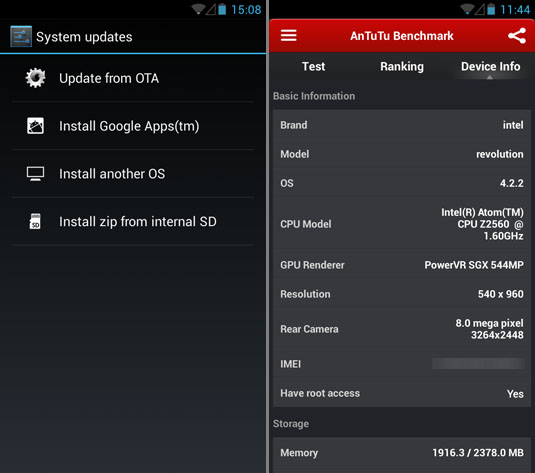The image size is (535, 473).
Task: Click the System updates settings icon
Action: pos(21,36)
